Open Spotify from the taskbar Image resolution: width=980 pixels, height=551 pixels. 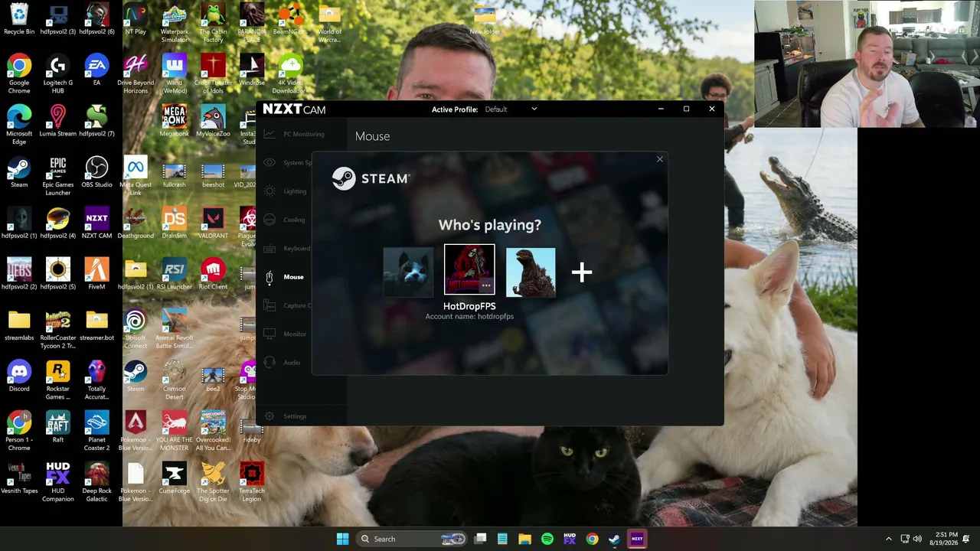[x=547, y=539]
